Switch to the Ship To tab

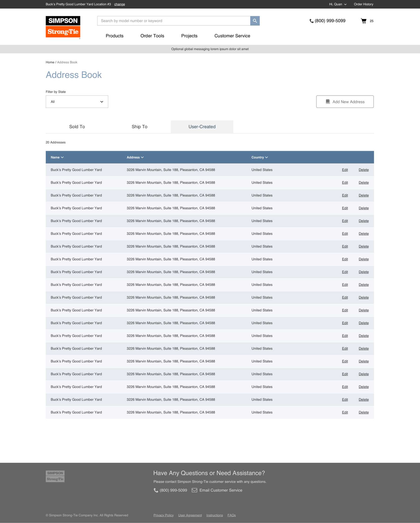(139, 127)
